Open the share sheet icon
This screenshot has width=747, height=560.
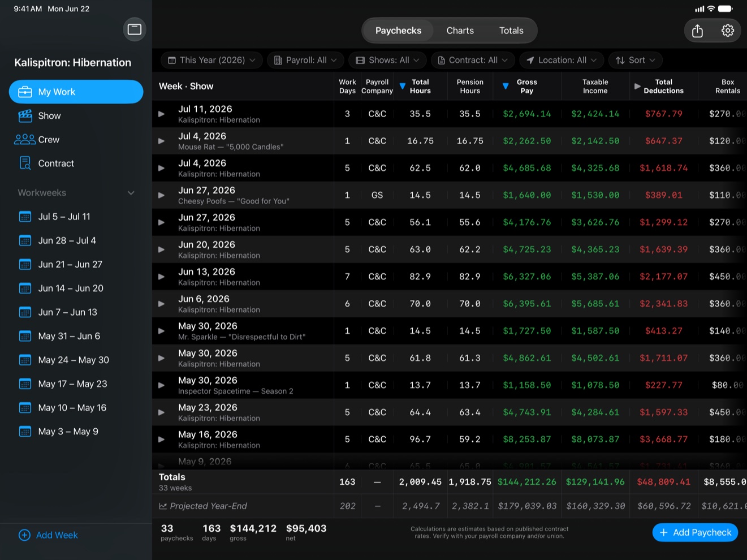click(697, 31)
